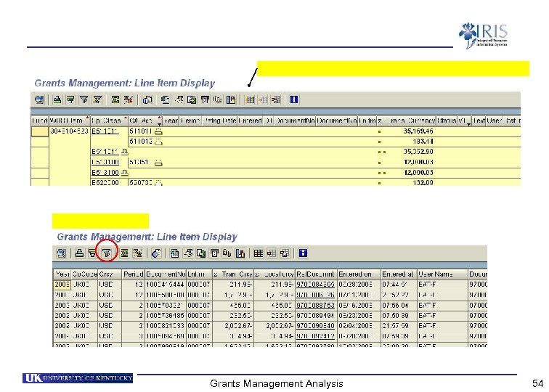The width and height of the screenshot is (549, 392).
Task: Click the blue Information icon in the yellow list's toolbar
Action: pos(294,100)
